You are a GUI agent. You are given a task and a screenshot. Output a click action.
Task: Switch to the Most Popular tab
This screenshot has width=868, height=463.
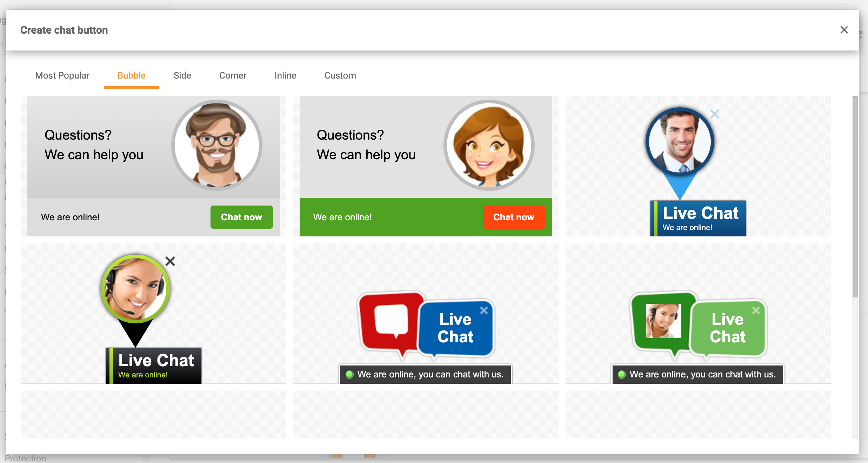pos(62,75)
